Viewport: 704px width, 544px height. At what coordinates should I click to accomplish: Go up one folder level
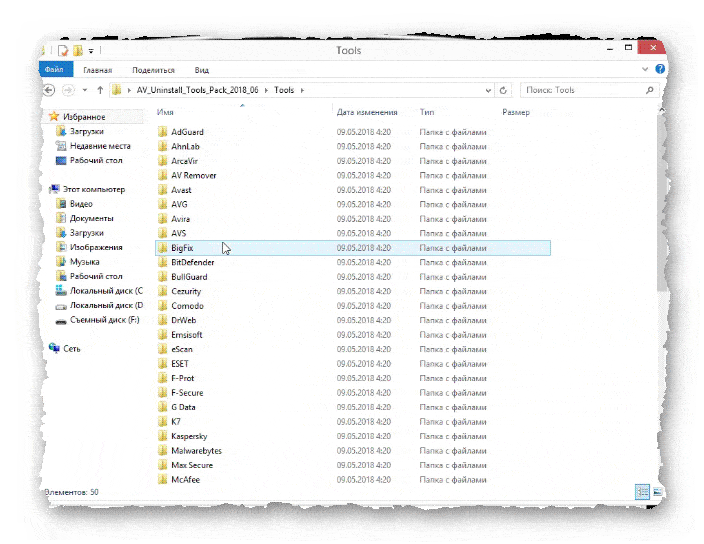coord(100,90)
